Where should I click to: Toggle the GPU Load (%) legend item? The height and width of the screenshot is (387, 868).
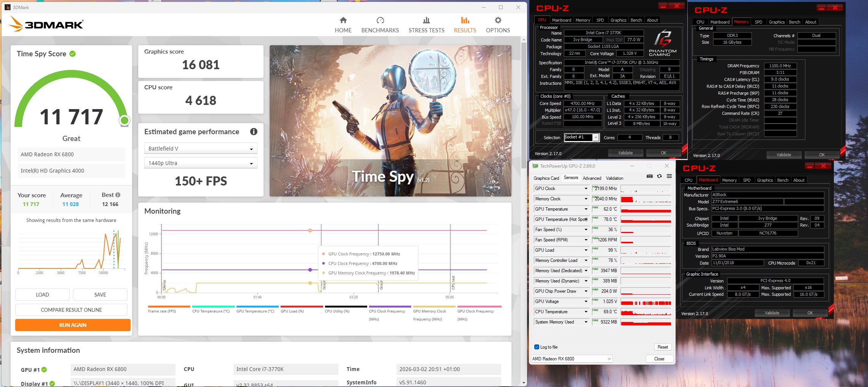tap(302, 309)
